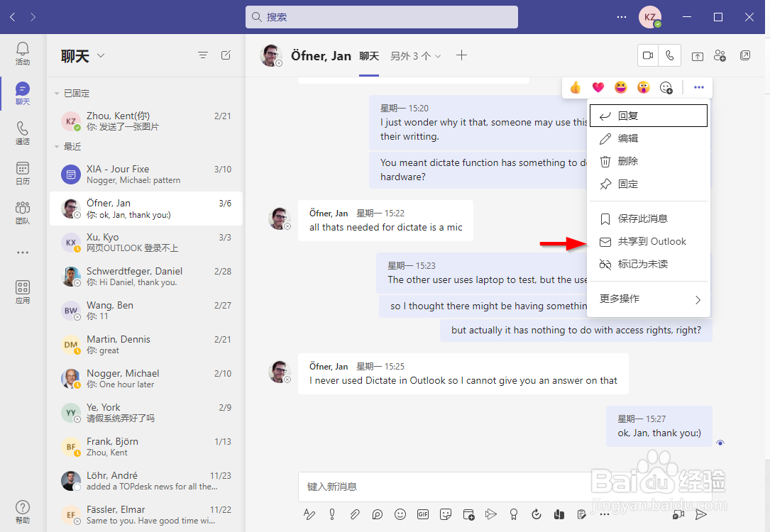Add people to the chat
Viewport: 770px width, 532px height.
(x=720, y=56)
